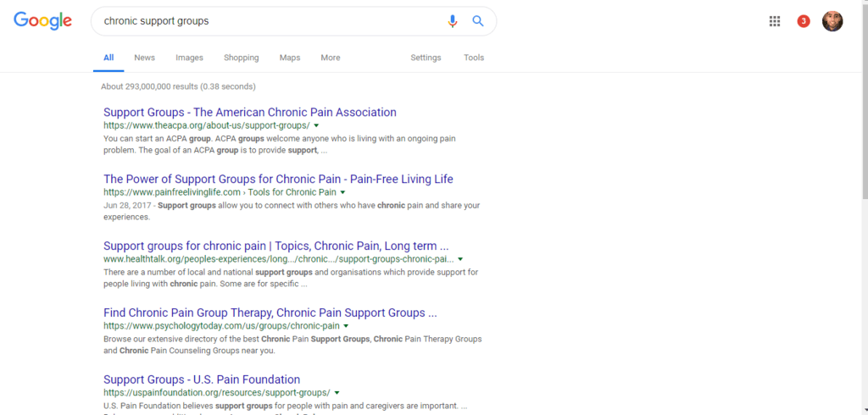Expand arrow beside uspainfoundation.org URL

pyautogui.click(x=337, y=393)
